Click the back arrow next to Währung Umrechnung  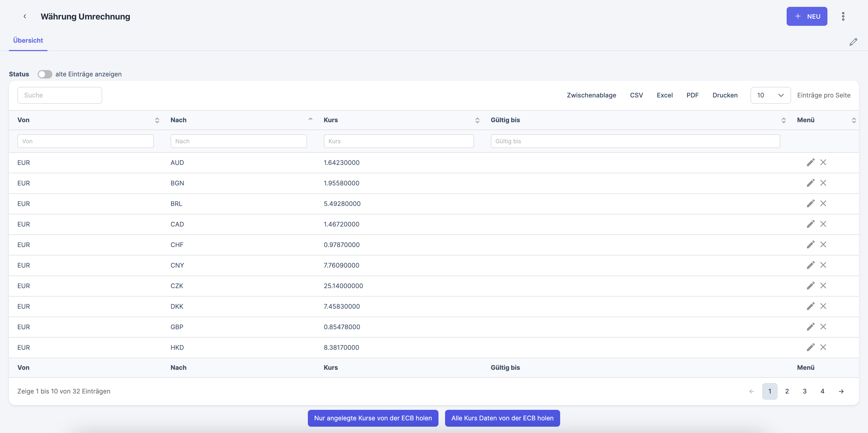pyautogui.click(x=24, y=16)
